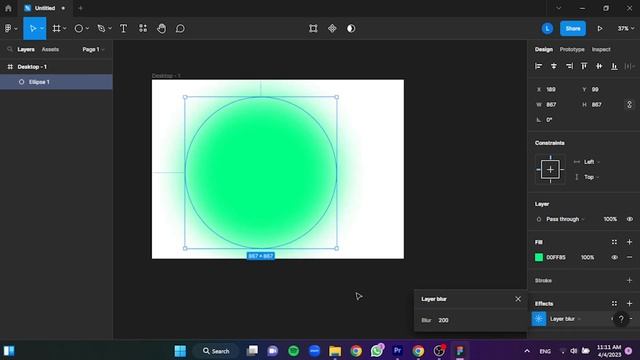Click the Align top icon
The height and width of the screenshot is (360, 640).
coord(584,66)
